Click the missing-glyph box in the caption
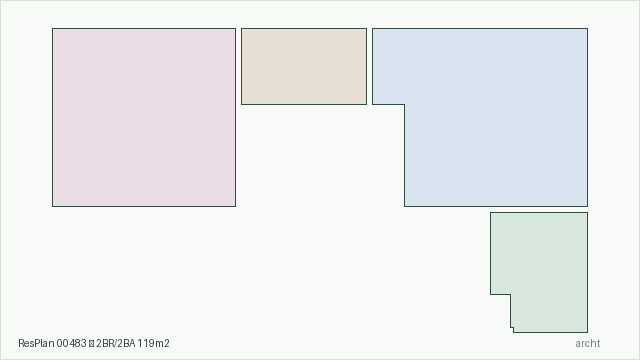This screenshot has height=360, width=640. click(91, 344)
